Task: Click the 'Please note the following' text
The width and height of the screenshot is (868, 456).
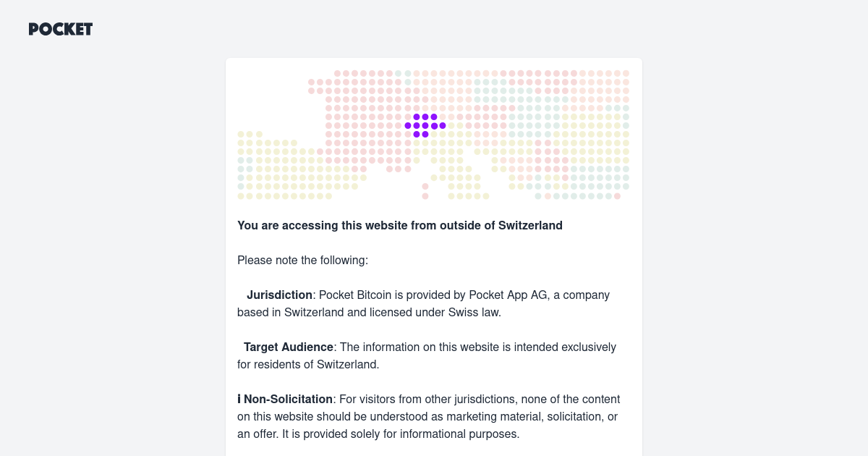Action: 302,260
